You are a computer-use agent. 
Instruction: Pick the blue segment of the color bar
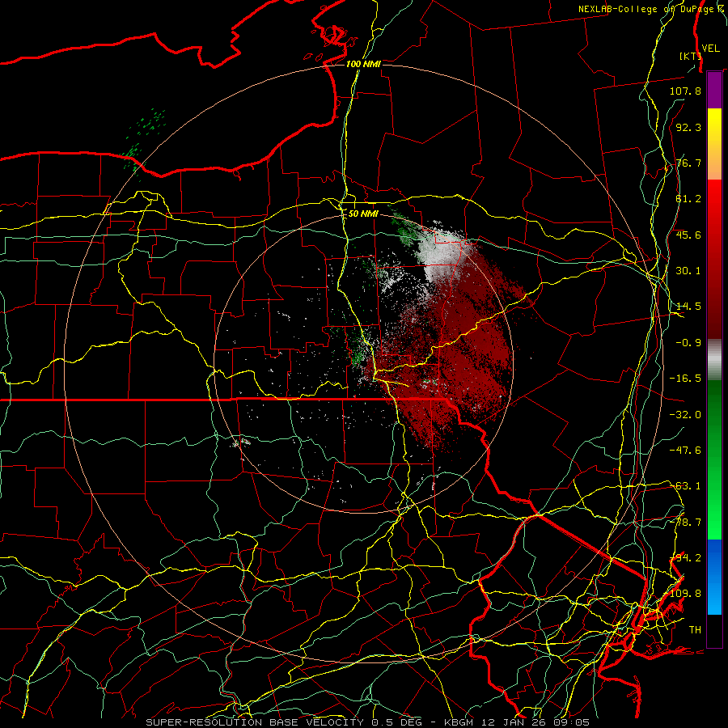pos(714,577)
